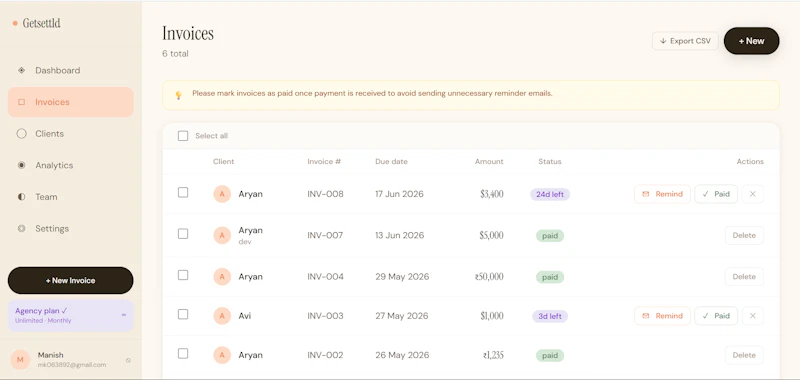Image resolution: width=800 pixels, height=380 pixels.
Task: Send a reminder for INV-008
Action: coord(662,194)
